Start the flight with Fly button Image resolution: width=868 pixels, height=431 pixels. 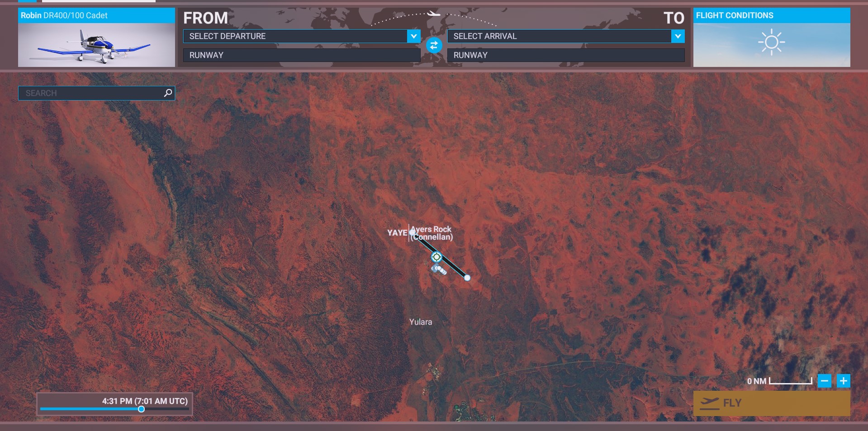[772, 403]
